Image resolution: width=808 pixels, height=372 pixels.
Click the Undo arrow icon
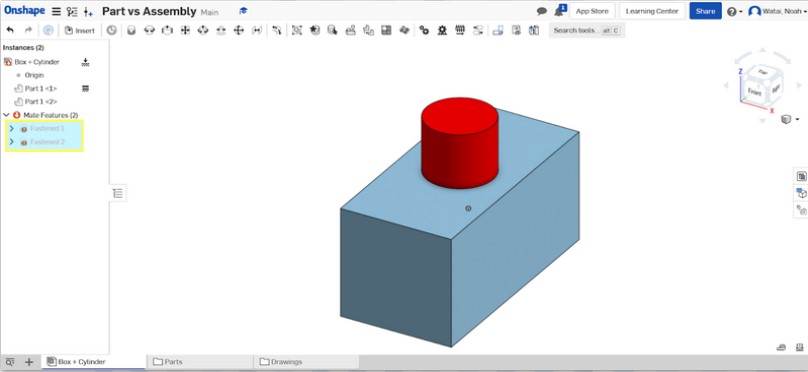click(10, 30)
